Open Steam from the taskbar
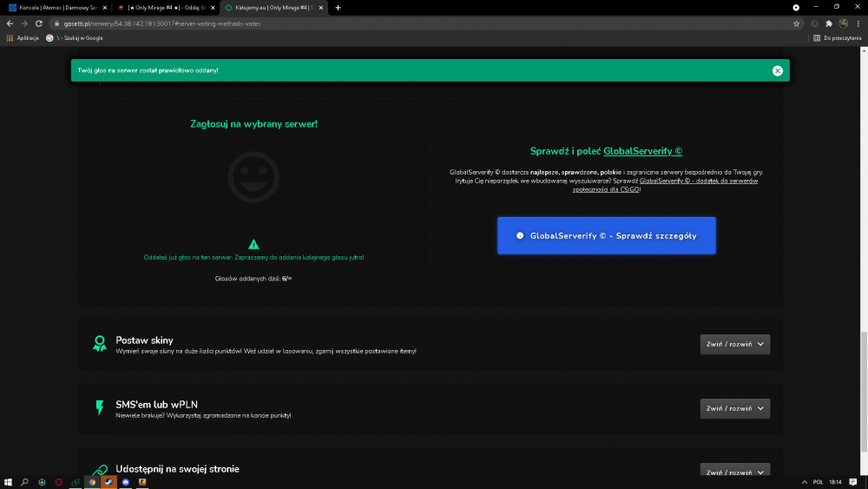This screenshot has width=868, height=489. pos(108,482)
